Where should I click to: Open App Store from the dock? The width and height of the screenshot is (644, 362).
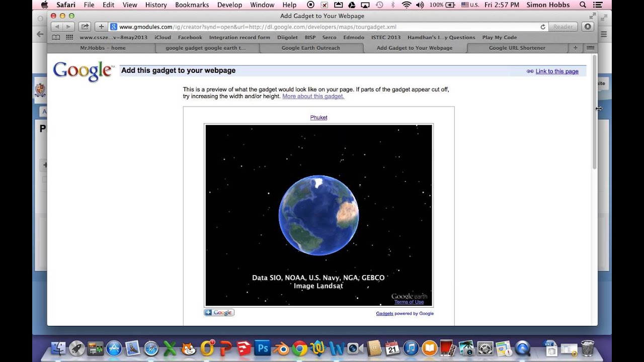tap(114, 348)
